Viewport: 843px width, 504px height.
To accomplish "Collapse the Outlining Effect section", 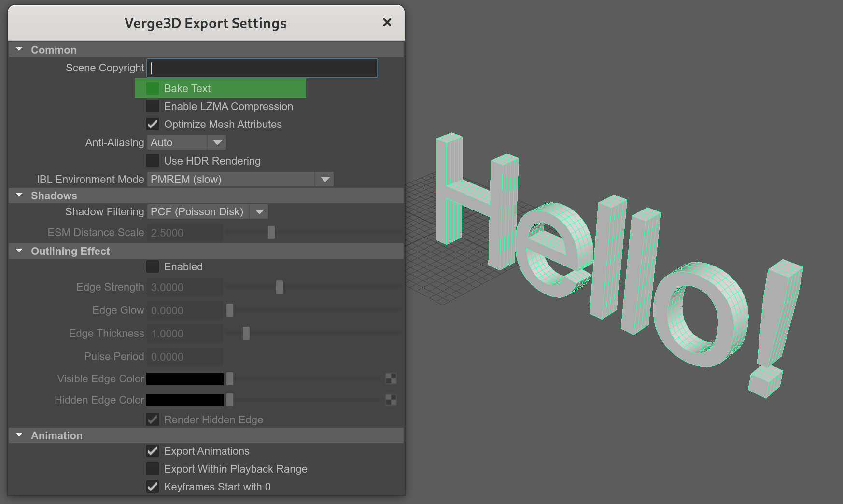I will (19, 251).
